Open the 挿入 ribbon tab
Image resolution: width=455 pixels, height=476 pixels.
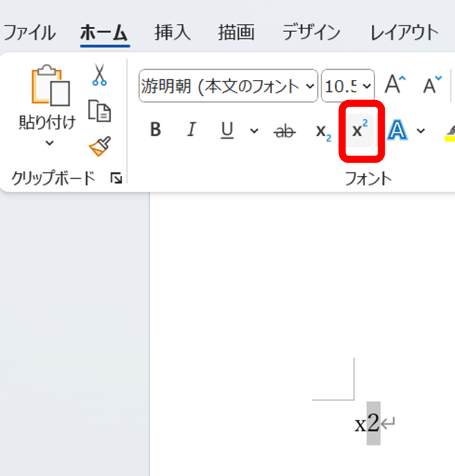[x=173, y=32]
